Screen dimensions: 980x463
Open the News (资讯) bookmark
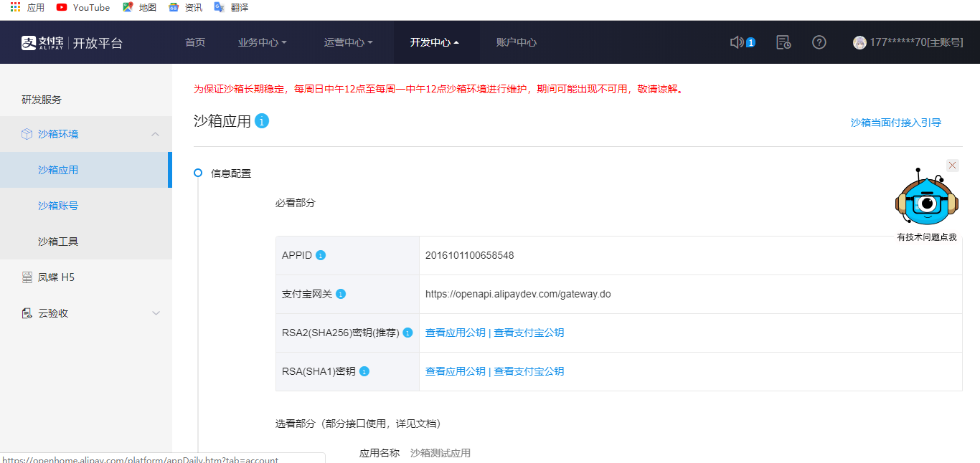click(x=185, y=7)
